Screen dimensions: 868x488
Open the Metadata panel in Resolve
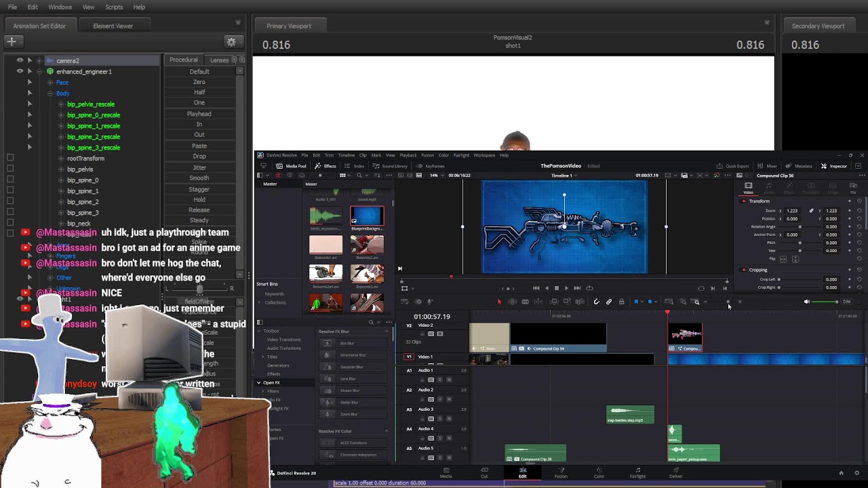(800, 166)
